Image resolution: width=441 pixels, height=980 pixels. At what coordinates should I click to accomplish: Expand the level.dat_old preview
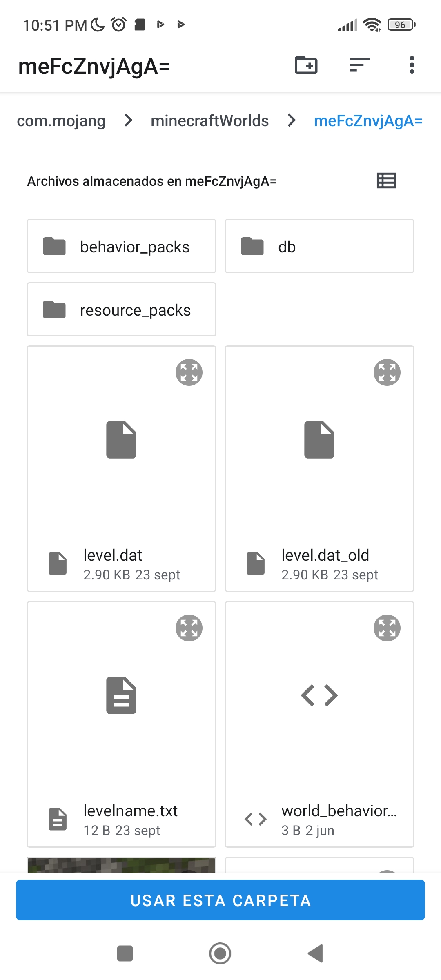pyautogui.click(x=387, y=372)
